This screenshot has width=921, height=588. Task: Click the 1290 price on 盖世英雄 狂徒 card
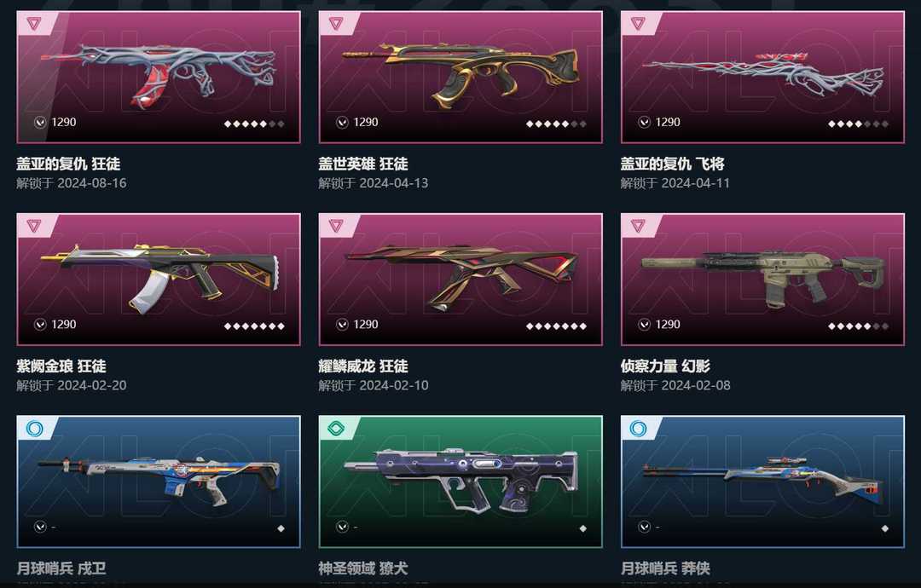(x=365, y=122)
